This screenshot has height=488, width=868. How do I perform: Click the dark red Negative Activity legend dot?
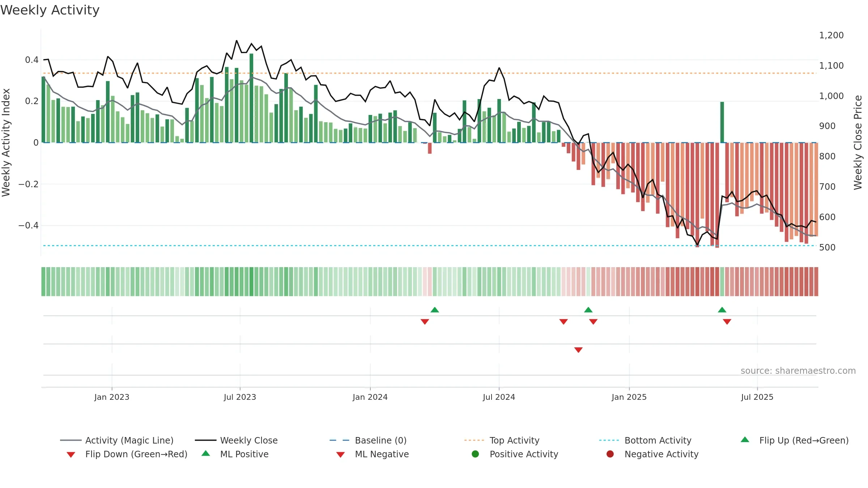610,454
